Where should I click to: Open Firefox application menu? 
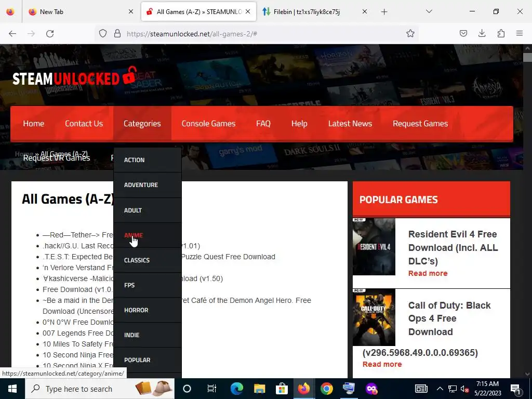tap(520, 33)
